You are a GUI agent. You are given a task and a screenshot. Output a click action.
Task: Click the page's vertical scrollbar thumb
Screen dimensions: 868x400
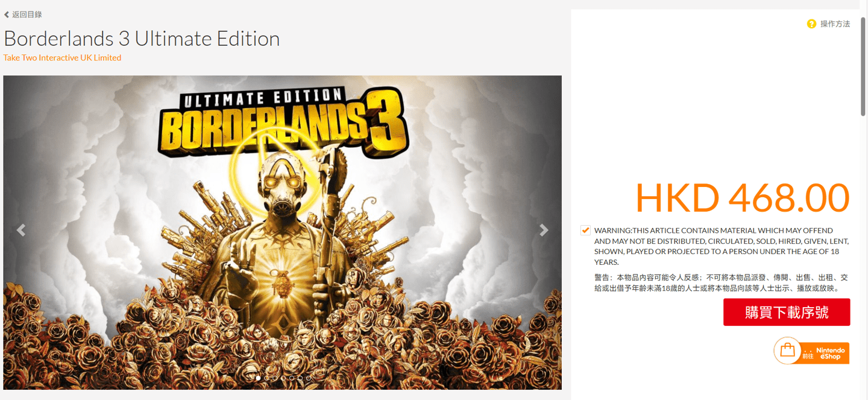coord(864,66)
